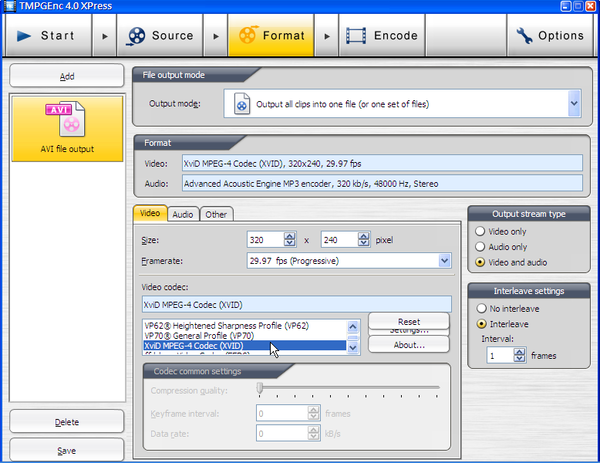This screenshot has width=600, height=463.
Task: Select the Format stage button
Action: (271, 36)
